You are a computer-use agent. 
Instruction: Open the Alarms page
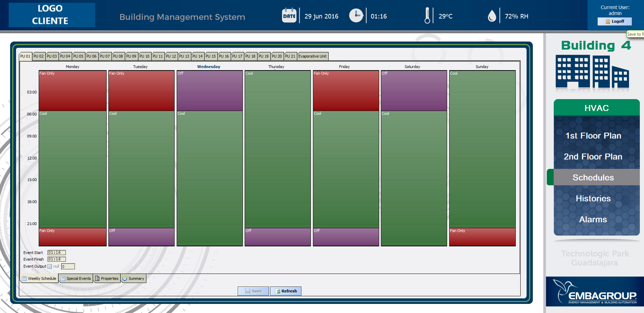(x=593, y=219)
